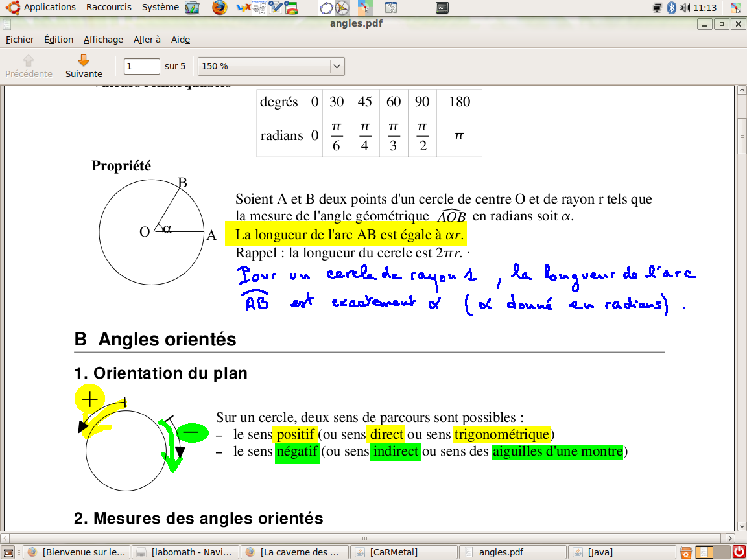
Task: Click the vertical scrollbar thumb
Action: [742, 135]
